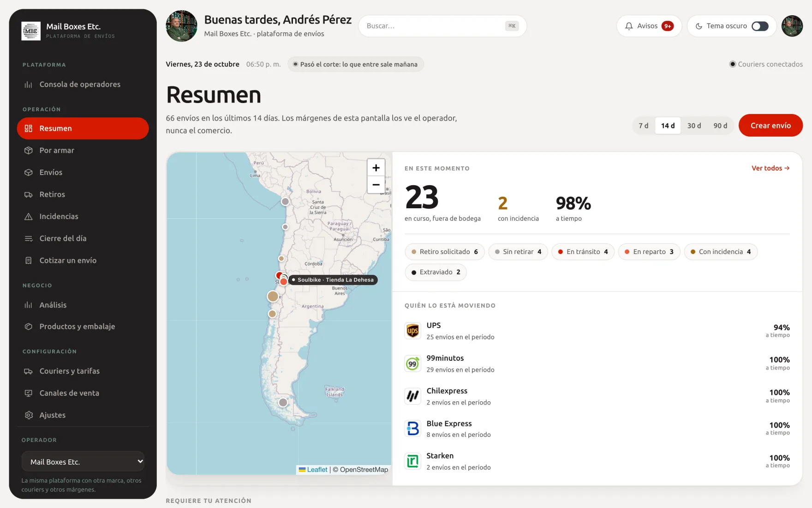Select the 14 d period tab
Viewport: 812px width, 508px height.
click(x=668, y=126)
